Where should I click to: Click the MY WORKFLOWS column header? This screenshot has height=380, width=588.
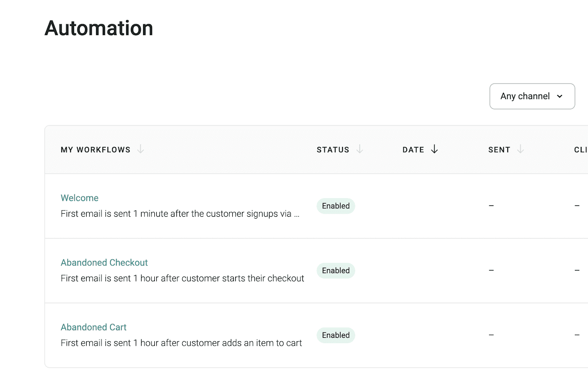click(96, 150)
